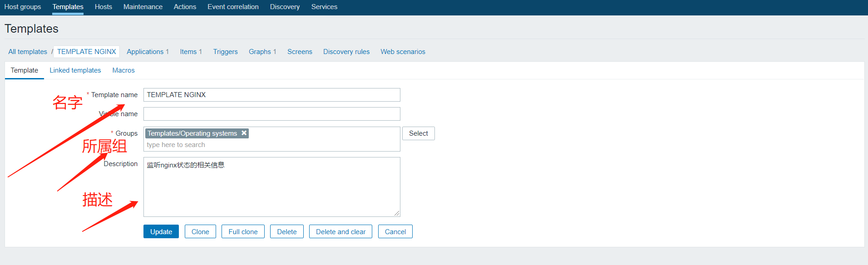This screenshot has height=265, width=868.
Task: Click the Full clone button
Action: [x=243, y=231]
